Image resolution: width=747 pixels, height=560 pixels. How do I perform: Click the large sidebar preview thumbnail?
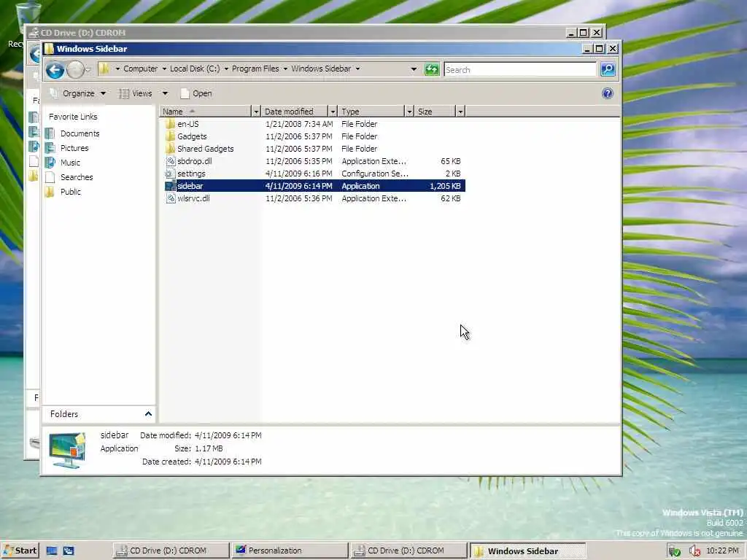[67, 449]
